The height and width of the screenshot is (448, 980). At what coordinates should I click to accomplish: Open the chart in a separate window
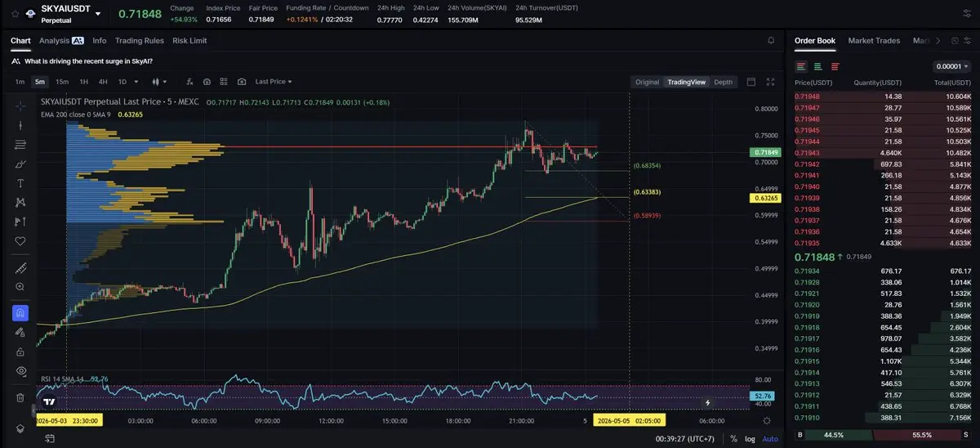pyautogui.click(x=751, y=82)
